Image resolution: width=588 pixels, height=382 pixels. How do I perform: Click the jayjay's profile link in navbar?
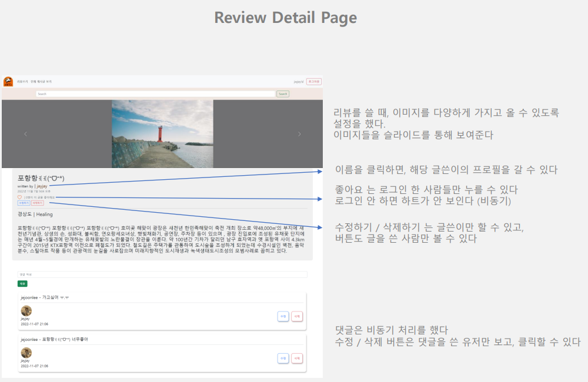299,82
